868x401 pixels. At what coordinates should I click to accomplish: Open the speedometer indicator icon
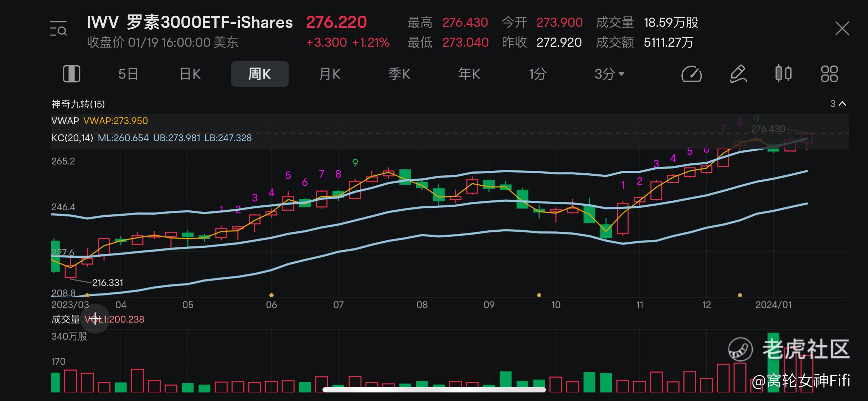692,74
